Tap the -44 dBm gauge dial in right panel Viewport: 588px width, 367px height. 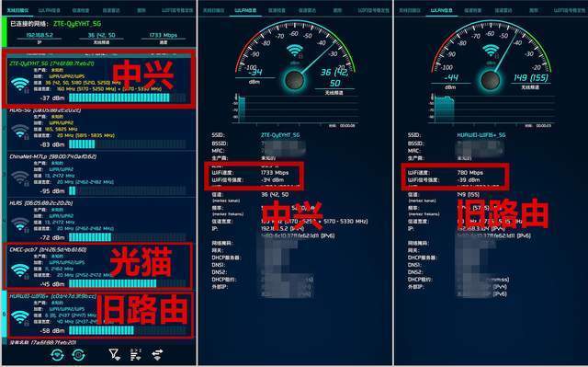[x=491, y=80]
